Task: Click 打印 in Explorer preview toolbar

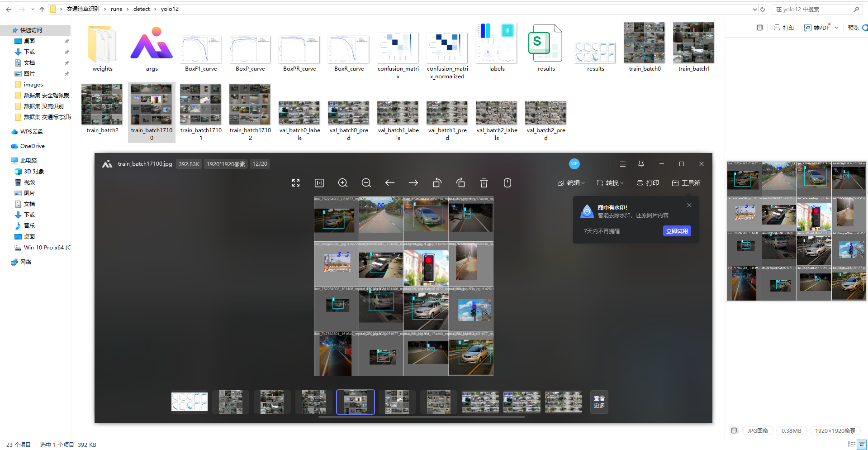Action: pyautogui.click(x=784, y=28)
